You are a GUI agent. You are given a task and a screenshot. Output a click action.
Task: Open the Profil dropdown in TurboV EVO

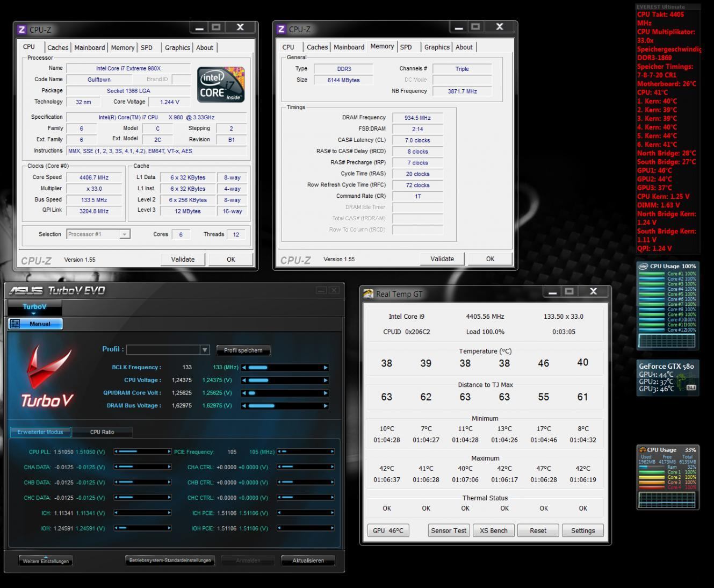pyautogui.click(x=205, y=350)
